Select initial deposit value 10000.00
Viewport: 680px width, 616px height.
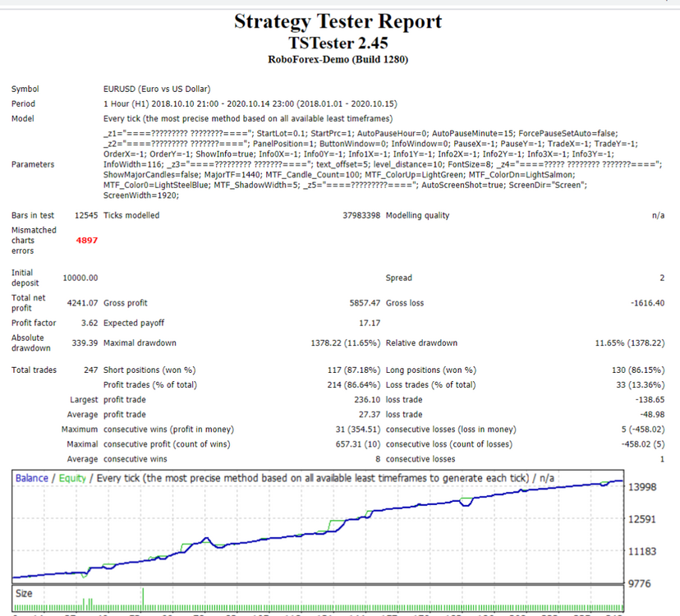pyautogui.click(x=80, y=278)
